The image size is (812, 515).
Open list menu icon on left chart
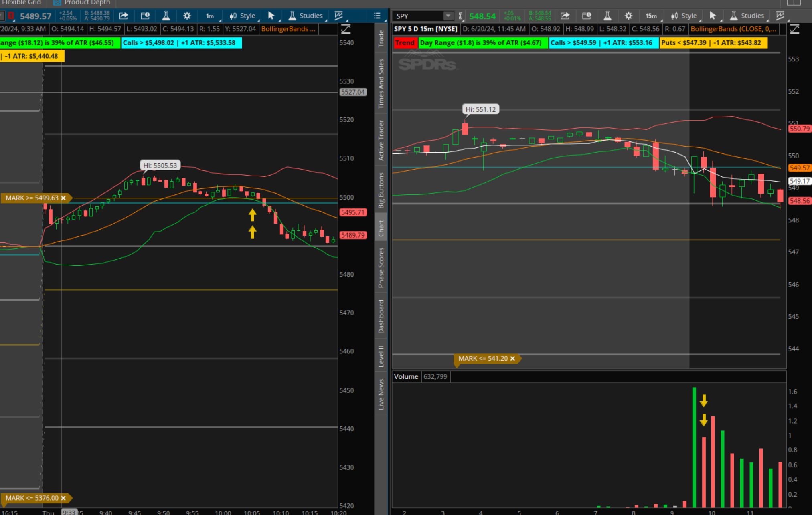(x=377, y=16)
